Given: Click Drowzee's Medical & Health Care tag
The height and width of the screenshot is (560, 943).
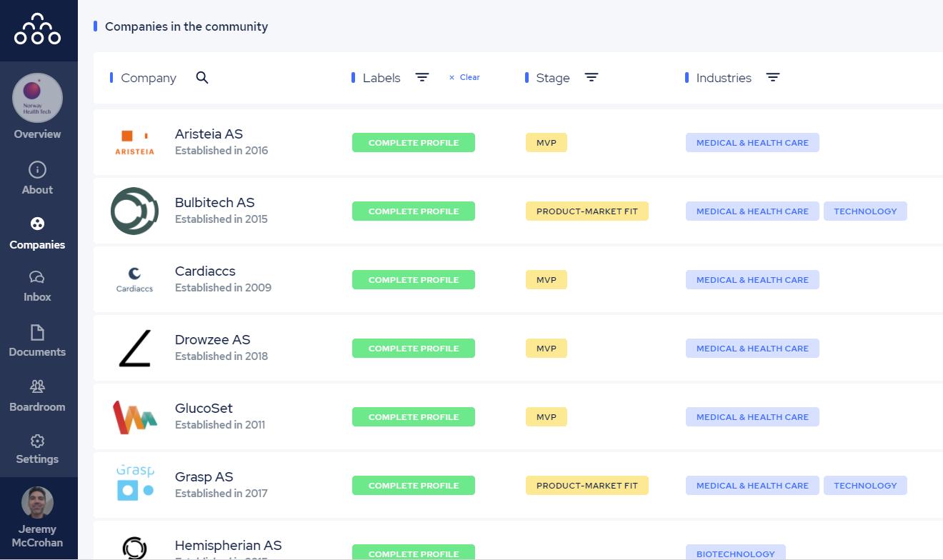Looking at the screenshot, I should tap(752, 349).
